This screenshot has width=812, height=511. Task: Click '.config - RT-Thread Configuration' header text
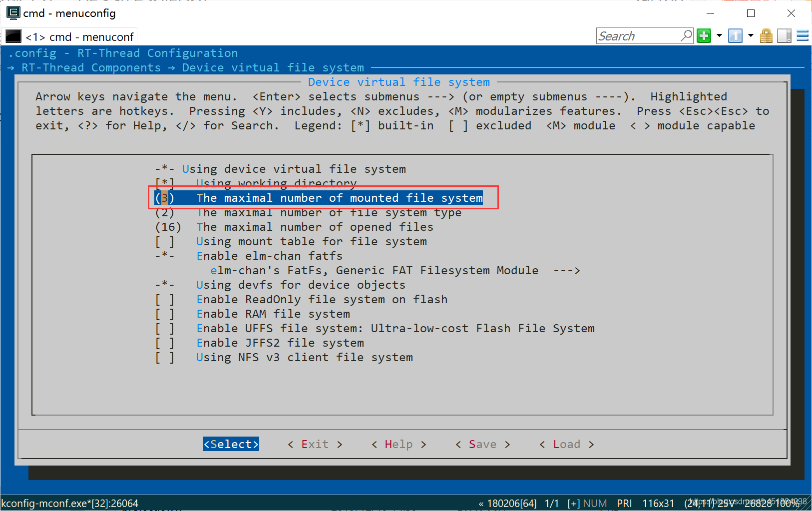[x=123, y=53]
